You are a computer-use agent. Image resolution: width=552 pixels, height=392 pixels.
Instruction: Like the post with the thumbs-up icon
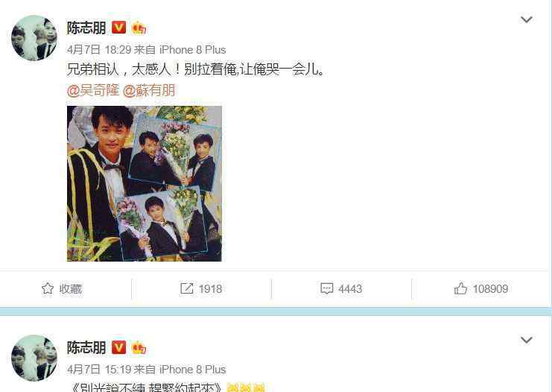coord(460,288)
